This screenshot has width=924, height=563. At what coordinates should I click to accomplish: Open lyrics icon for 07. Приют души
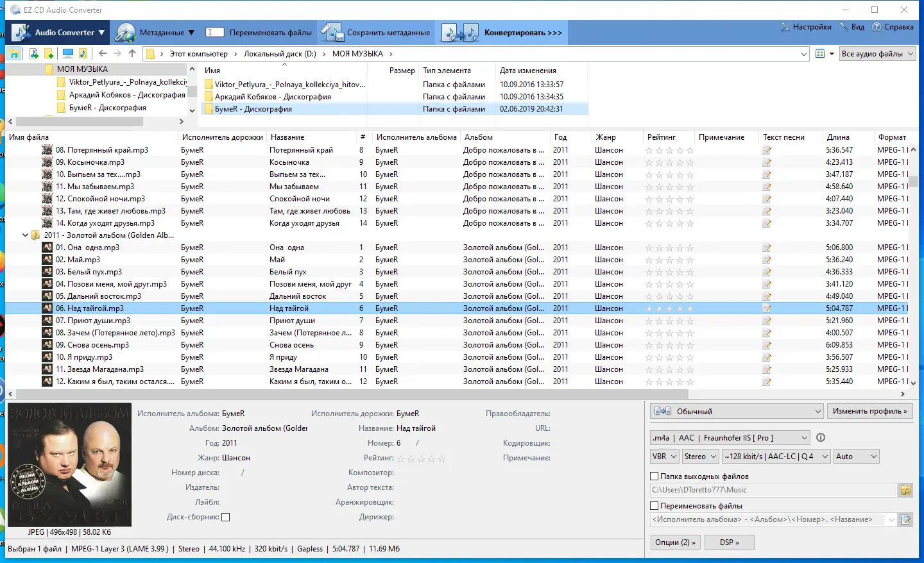[x=767, y=321]
